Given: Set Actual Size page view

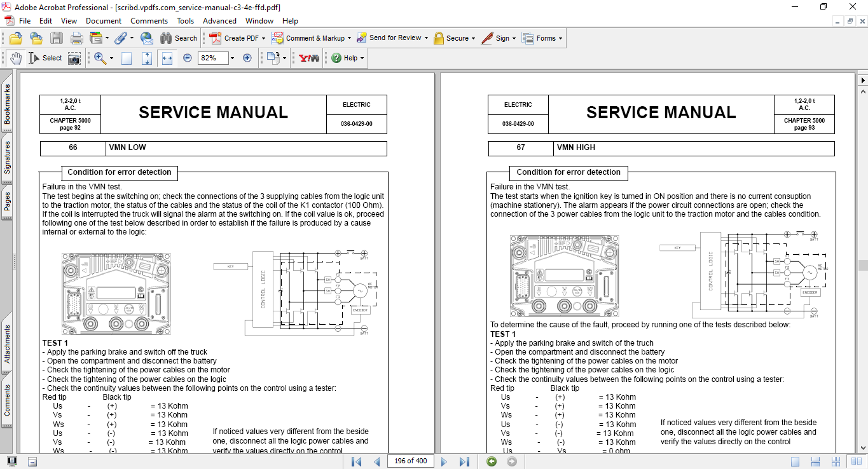Looking at the screenshot, I should 127,58.
